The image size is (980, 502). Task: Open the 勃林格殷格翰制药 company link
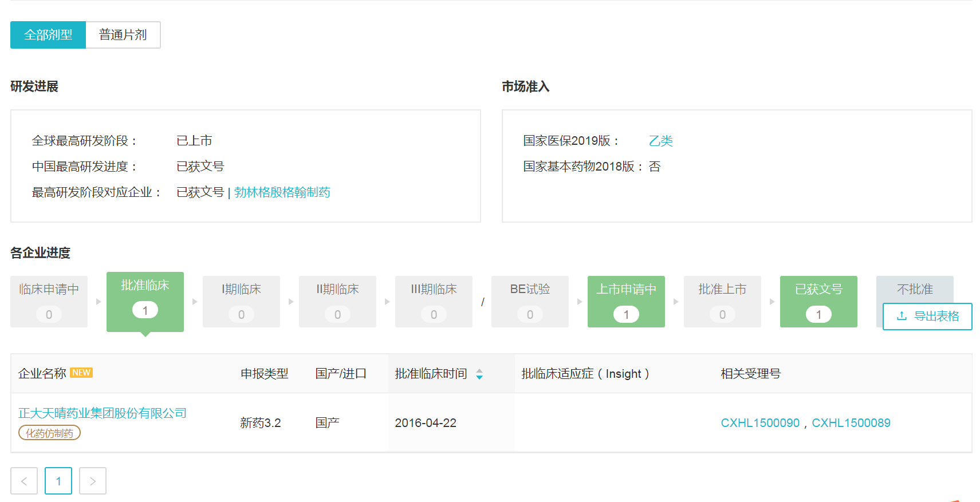click(282, 192)
